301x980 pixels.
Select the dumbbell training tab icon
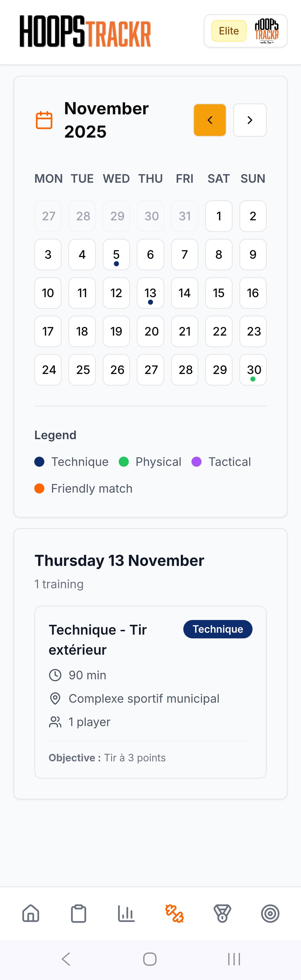click(175, 913)
